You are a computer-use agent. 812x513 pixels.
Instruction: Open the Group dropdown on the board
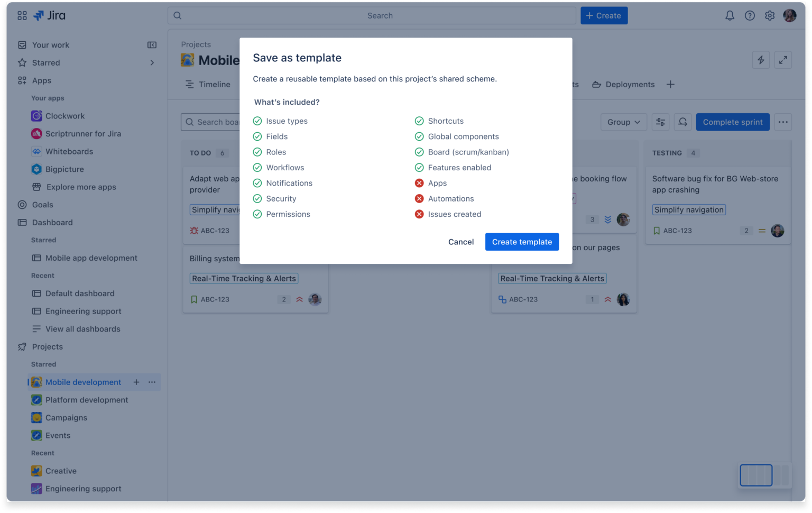click(623, 122)
